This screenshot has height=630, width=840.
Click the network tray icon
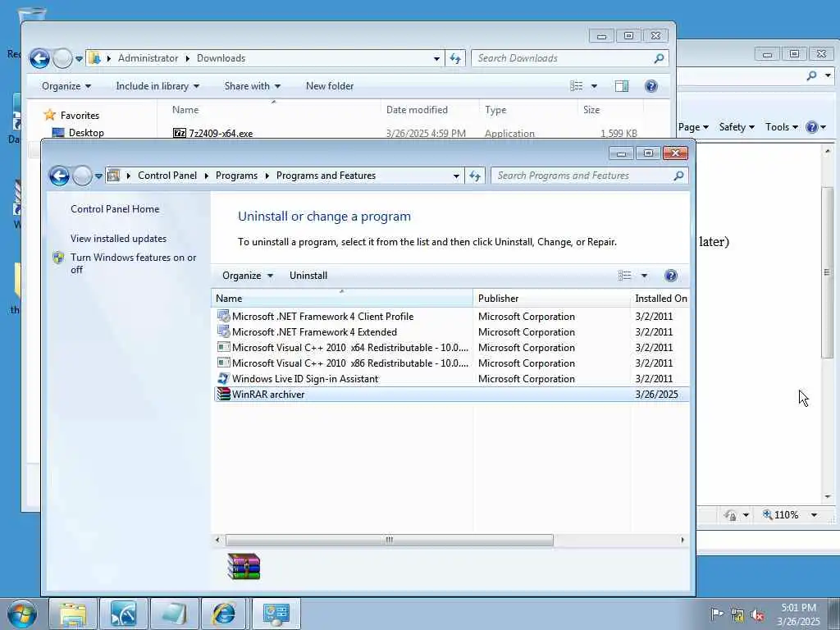point(737,615)
